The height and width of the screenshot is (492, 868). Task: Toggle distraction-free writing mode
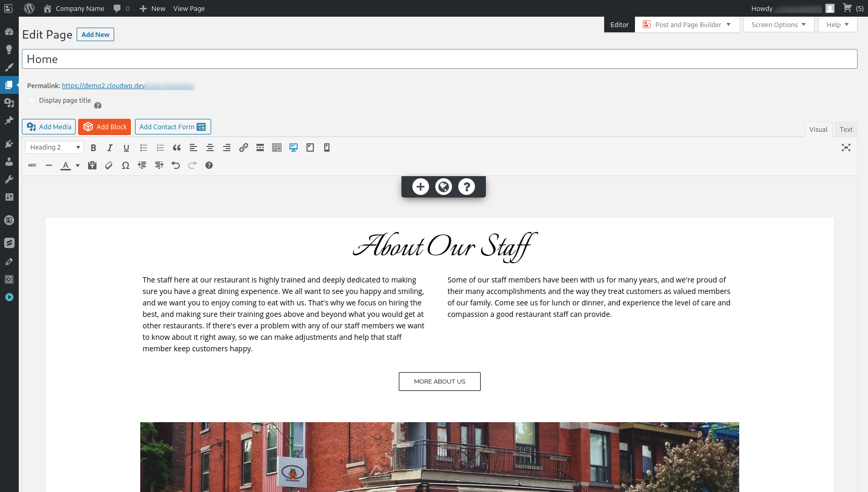click(846, 147)
